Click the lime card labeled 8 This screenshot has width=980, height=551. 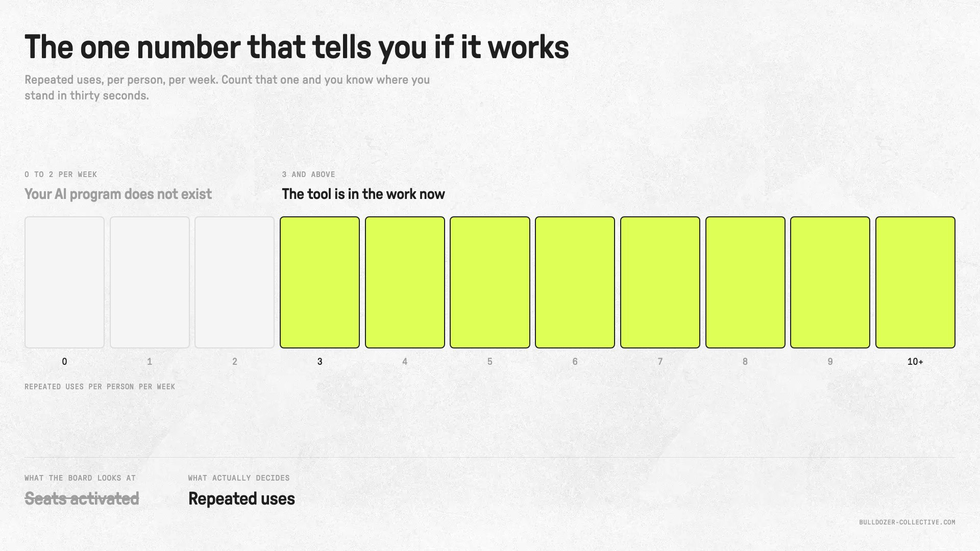[745, 282]
